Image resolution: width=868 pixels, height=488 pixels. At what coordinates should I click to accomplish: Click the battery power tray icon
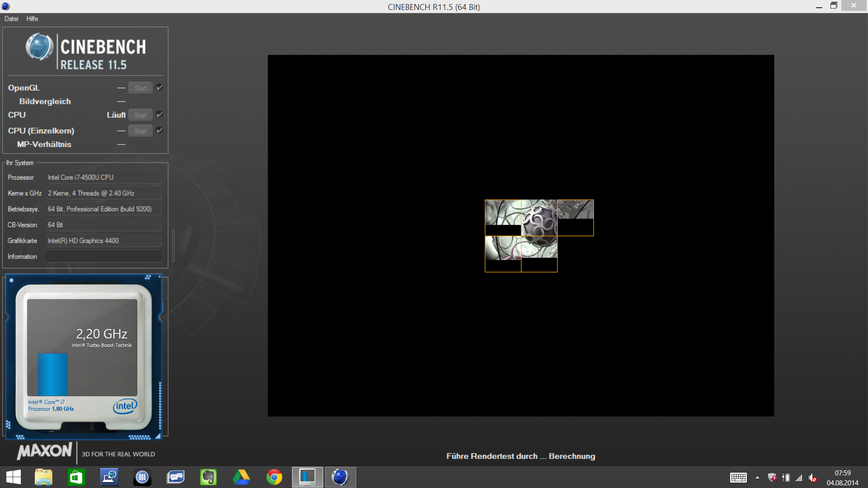click(x=786, y=478)
